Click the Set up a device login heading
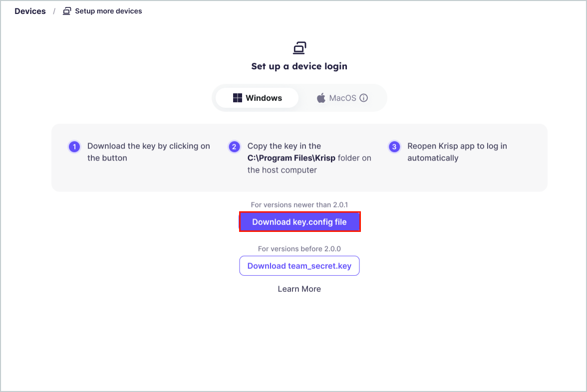 pos(299,66)
